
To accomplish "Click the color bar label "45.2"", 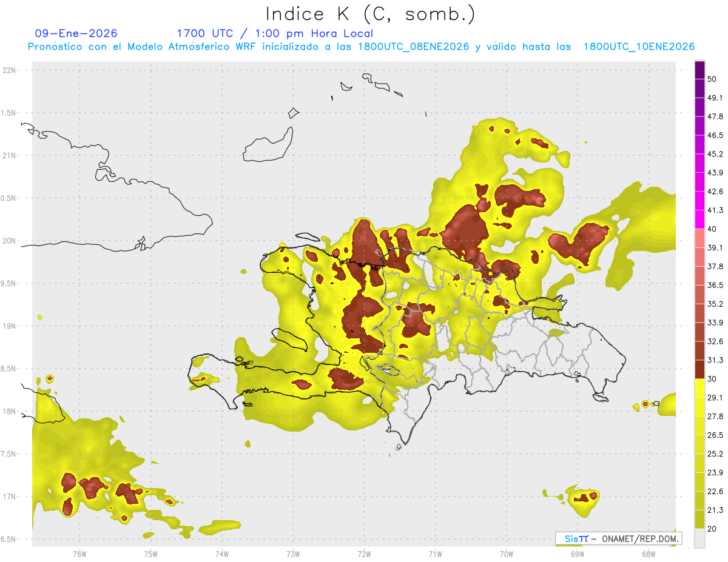I will 715,154.
